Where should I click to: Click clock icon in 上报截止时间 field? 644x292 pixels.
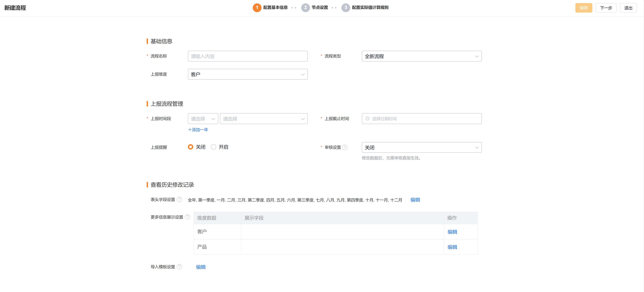coord(367,119)
